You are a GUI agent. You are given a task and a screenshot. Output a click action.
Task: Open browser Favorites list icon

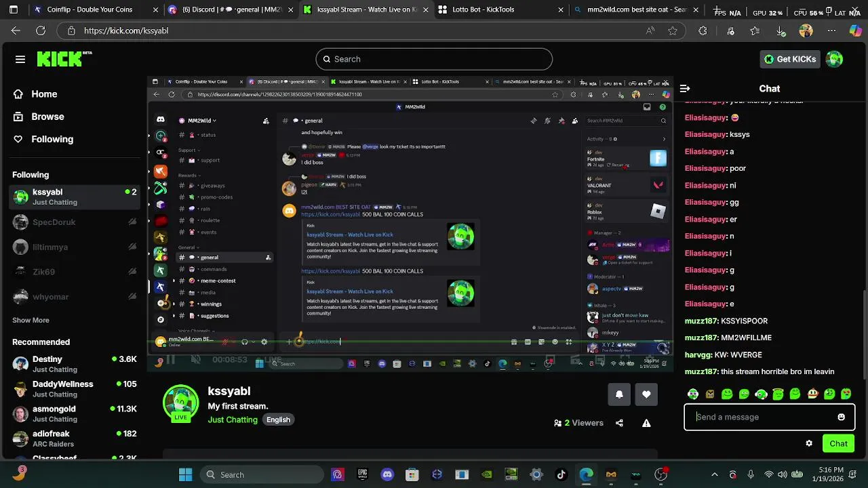click(755, 30)
